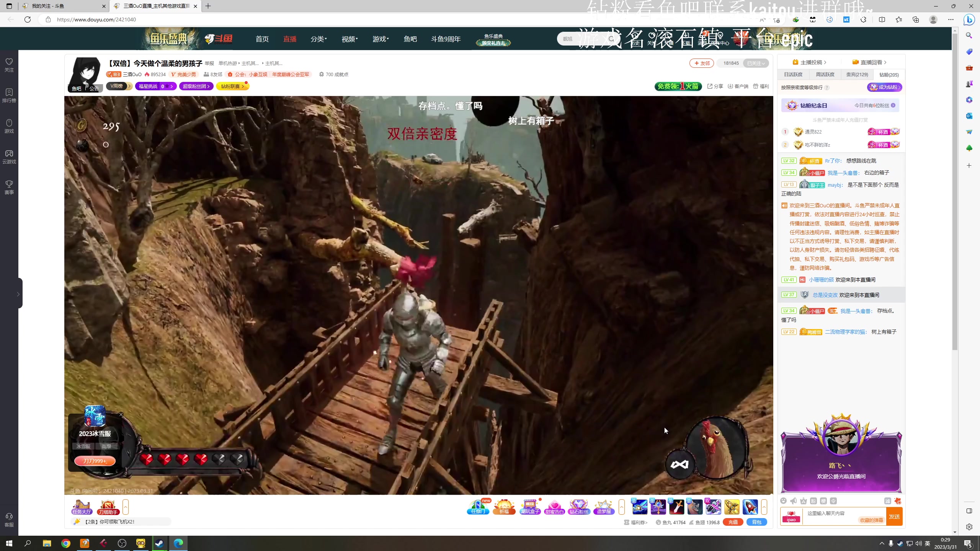Screen dimensions: 980x551
Task: Open the 视频 dropdown in navigation
Action: [350, 39]
